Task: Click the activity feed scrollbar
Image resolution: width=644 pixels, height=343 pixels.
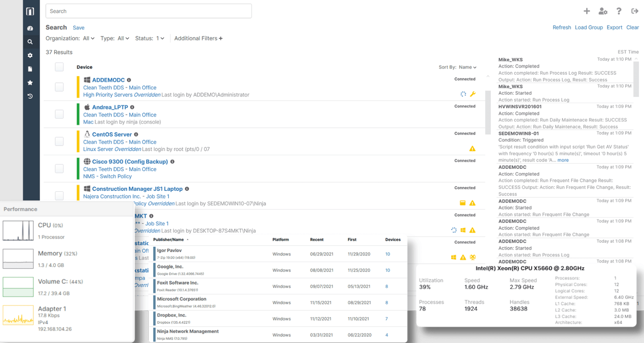Action: tap(636, 78)
